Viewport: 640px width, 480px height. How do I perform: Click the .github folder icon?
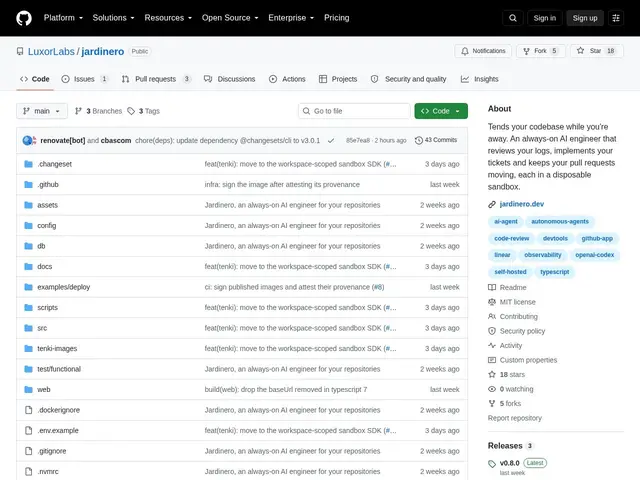28,184
